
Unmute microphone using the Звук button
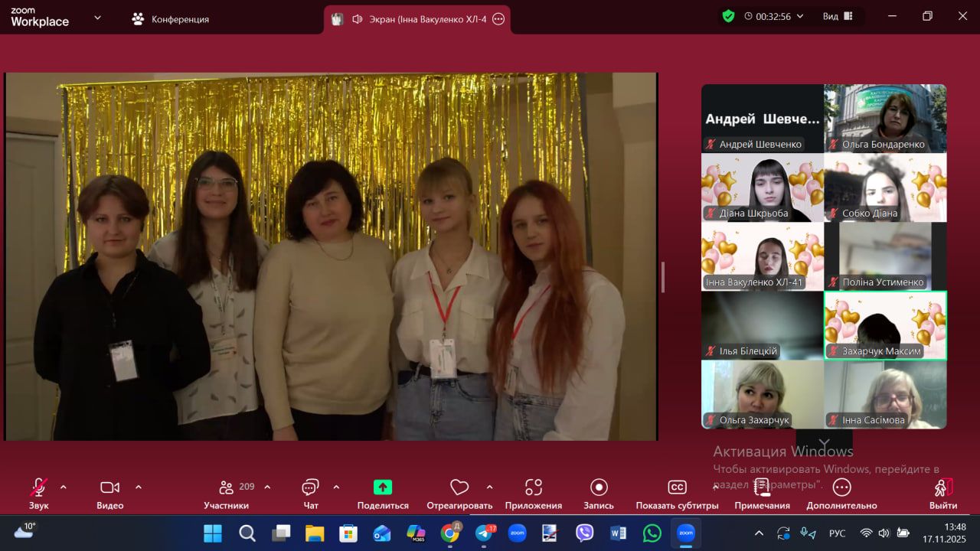[38, 487]
